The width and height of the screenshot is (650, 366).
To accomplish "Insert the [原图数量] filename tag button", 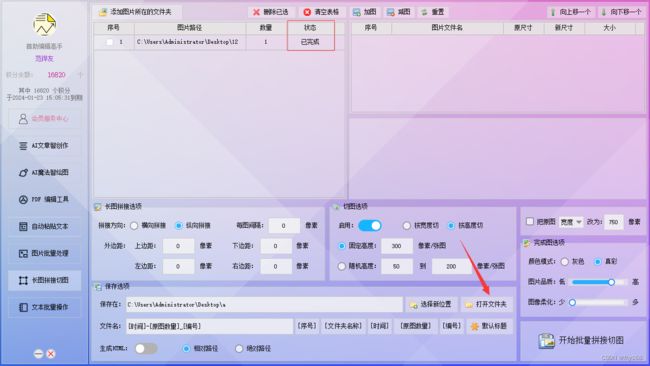I will click(416, 326).
